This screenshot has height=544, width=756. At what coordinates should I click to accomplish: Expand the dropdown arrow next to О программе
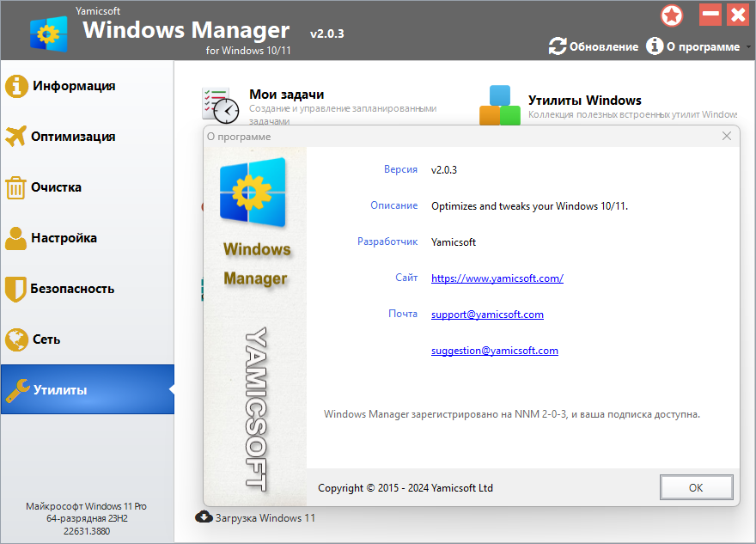click(x=748, y=47)
